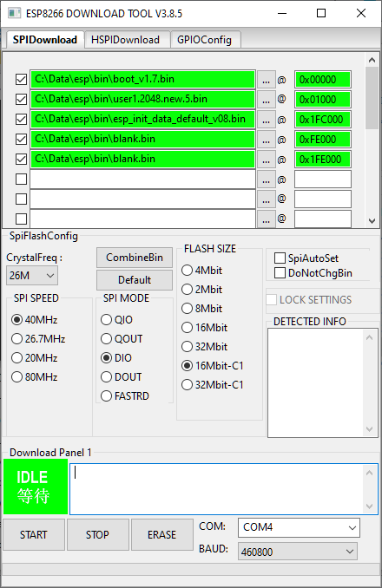Uncheck the boot_v1.7.bin checkbox
This screenshot has height=588, width=382.
pos(22,80)
